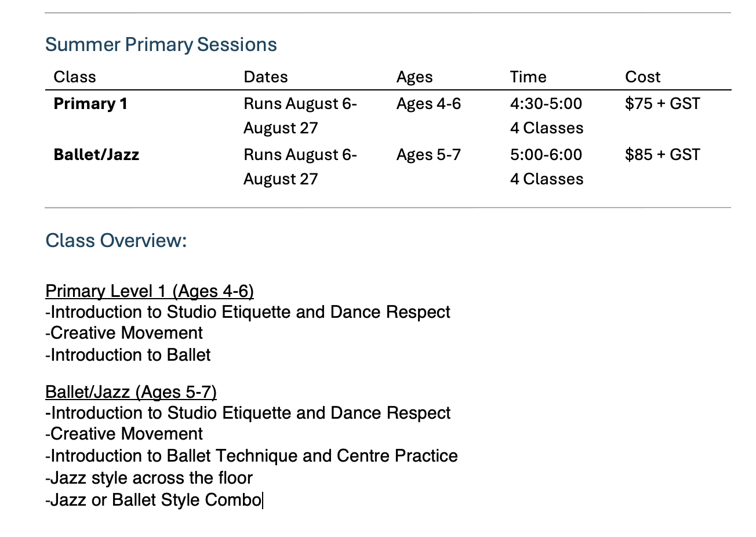Click the Dates column header
Viewport: 756px width, 537px height.
(266, 77)
